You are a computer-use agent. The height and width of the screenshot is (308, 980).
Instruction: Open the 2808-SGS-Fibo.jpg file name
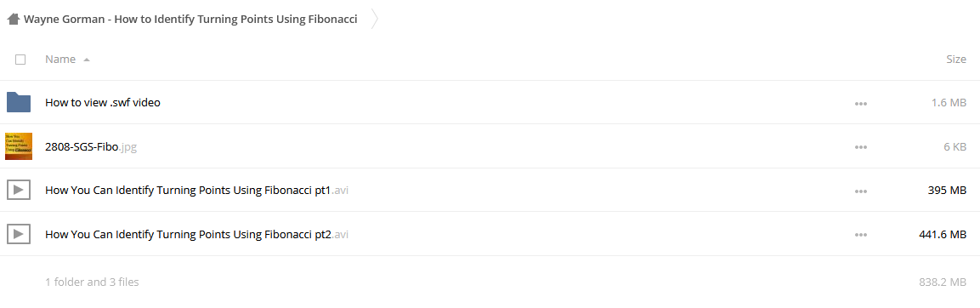click(x=91, y=147)
